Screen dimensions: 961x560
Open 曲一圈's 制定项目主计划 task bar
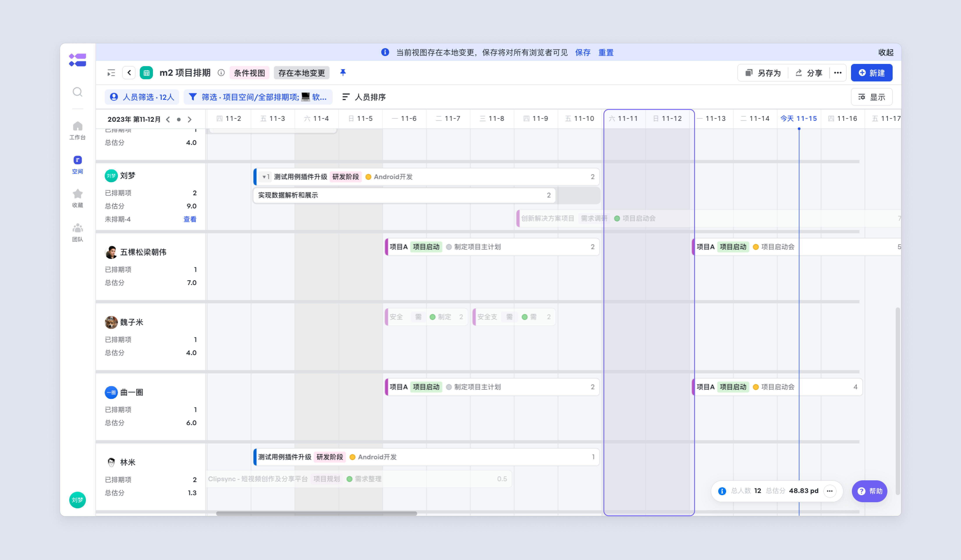tap(492, 387)
